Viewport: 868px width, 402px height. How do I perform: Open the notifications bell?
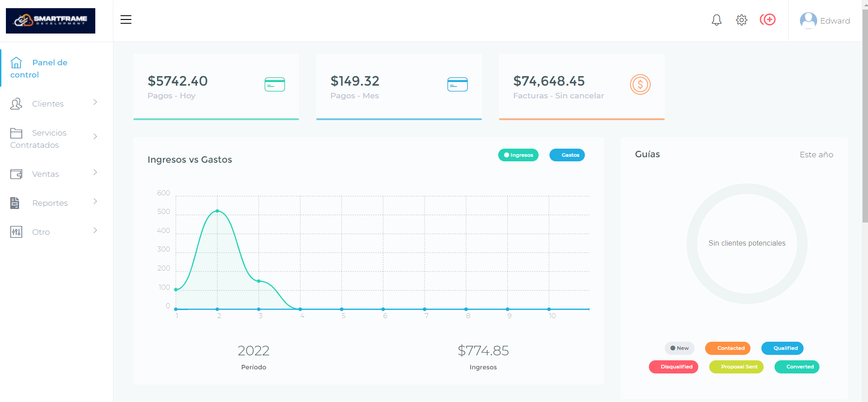(x=716, y=20)
